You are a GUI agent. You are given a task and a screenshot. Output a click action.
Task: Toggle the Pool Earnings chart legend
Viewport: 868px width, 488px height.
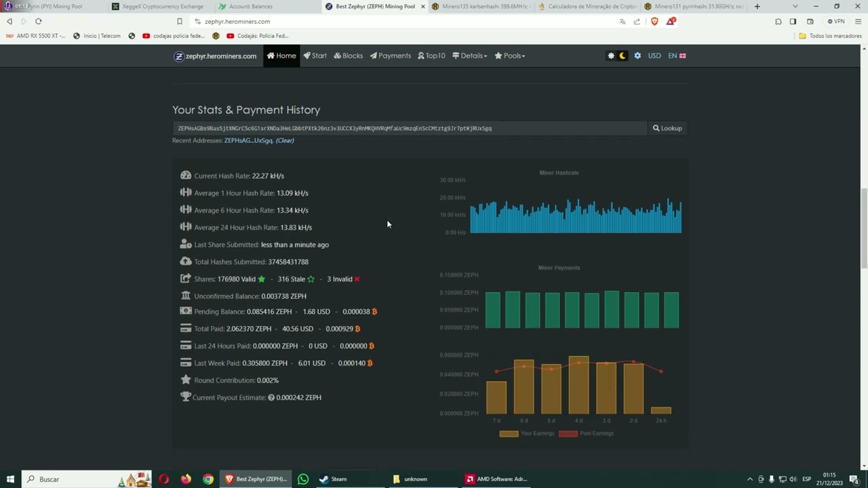[x=586, y=434]
